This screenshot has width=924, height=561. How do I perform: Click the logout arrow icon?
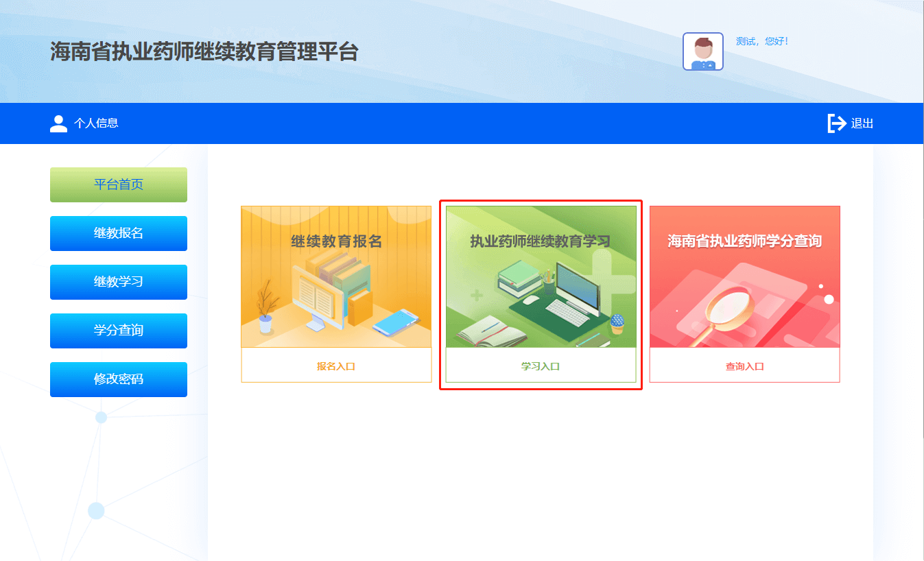click(836, 123)
